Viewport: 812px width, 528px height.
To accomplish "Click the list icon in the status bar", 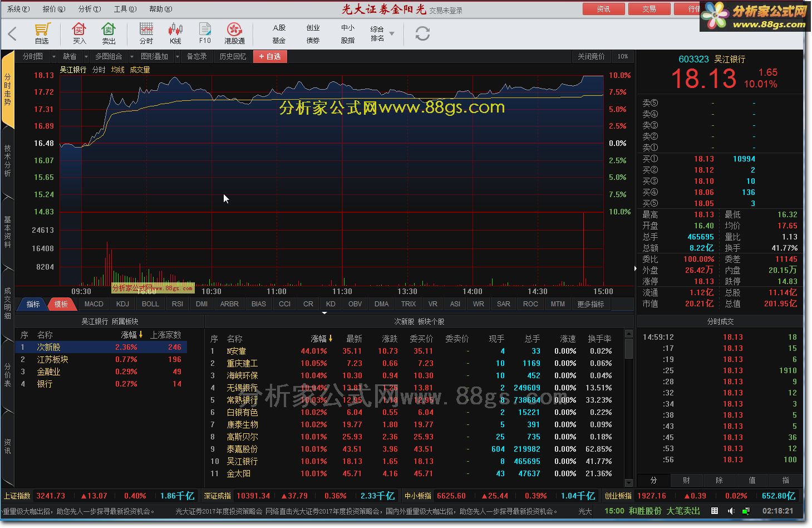I will [x=715, y=511].
